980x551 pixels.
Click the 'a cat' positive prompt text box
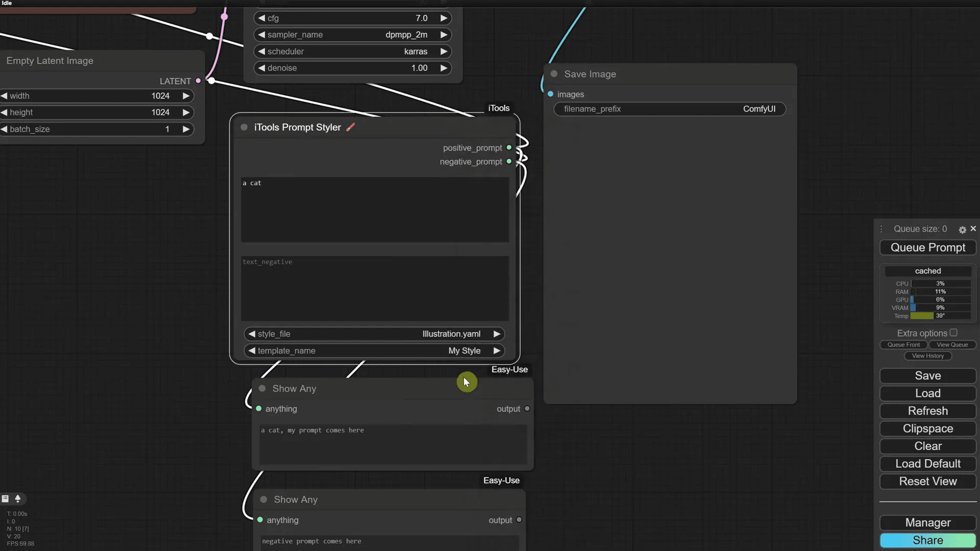[375, 210]
